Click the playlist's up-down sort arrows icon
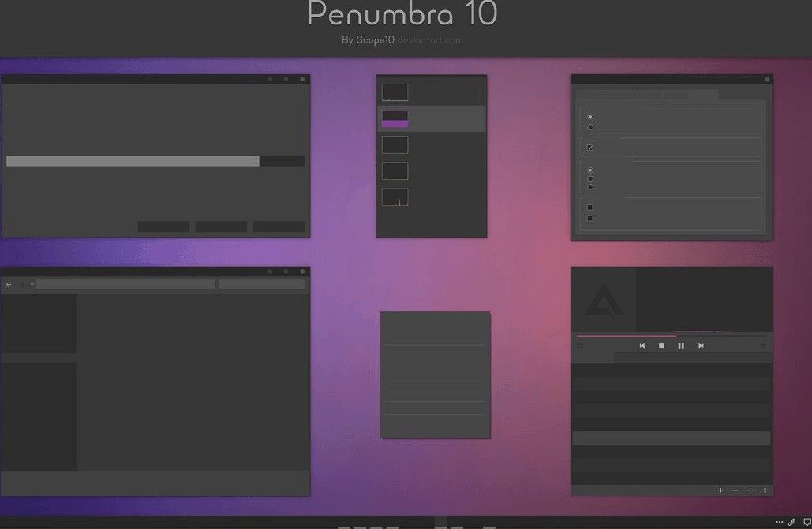The image size is (812, 529). click(x=765, y=490)
